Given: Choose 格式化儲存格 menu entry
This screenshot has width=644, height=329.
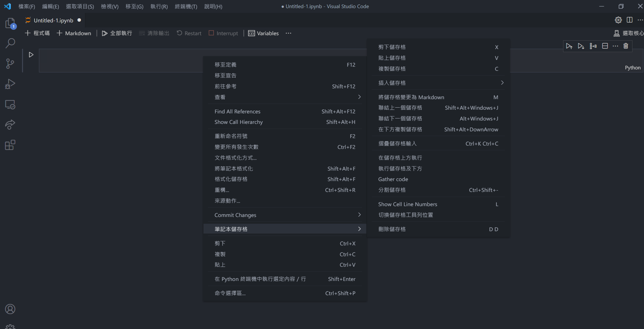Looking at the screenshot, I should (285, 179).
